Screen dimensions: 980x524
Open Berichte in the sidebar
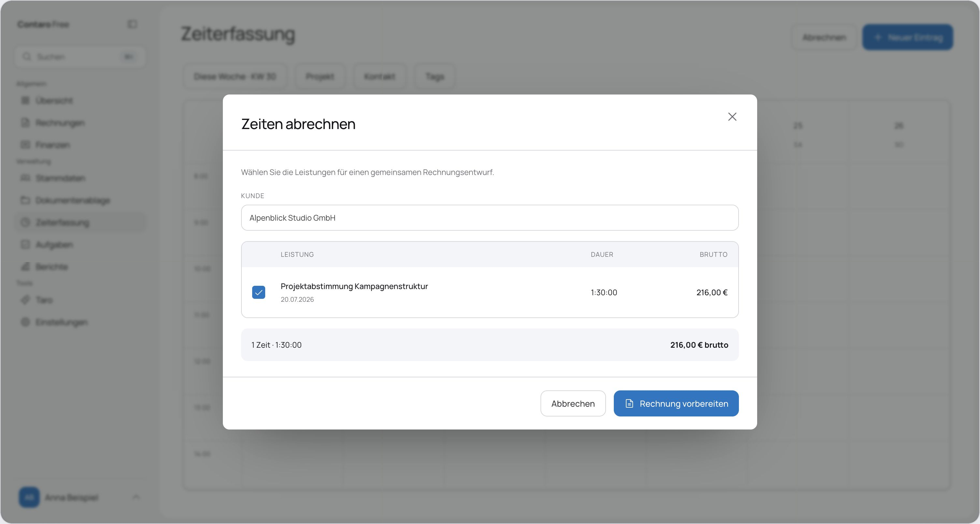(x=80, y=267)
